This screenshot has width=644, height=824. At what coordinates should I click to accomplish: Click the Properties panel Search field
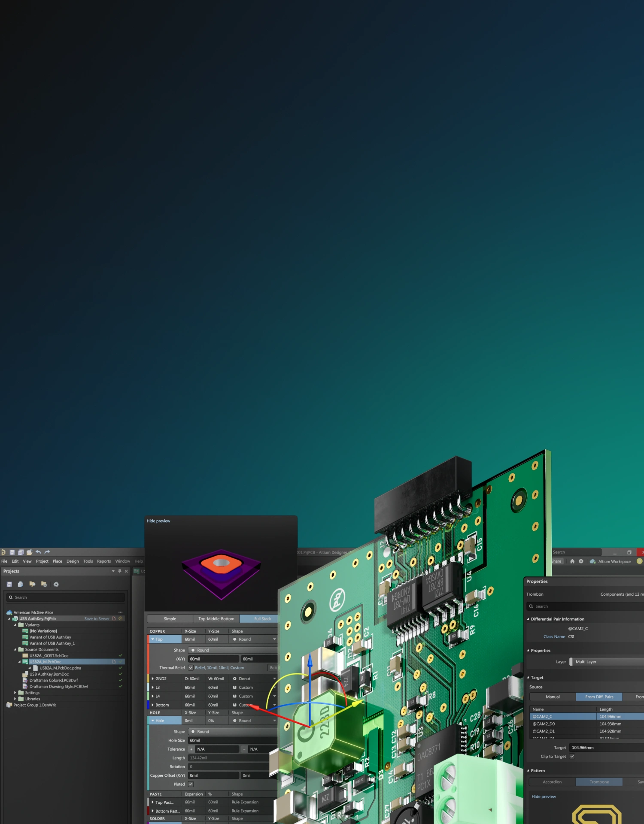point(585,606)
